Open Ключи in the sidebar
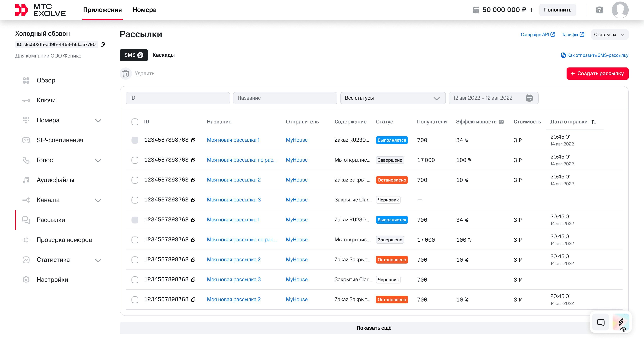The width and height of the screenshot is (644, 345). pos(46,100)
